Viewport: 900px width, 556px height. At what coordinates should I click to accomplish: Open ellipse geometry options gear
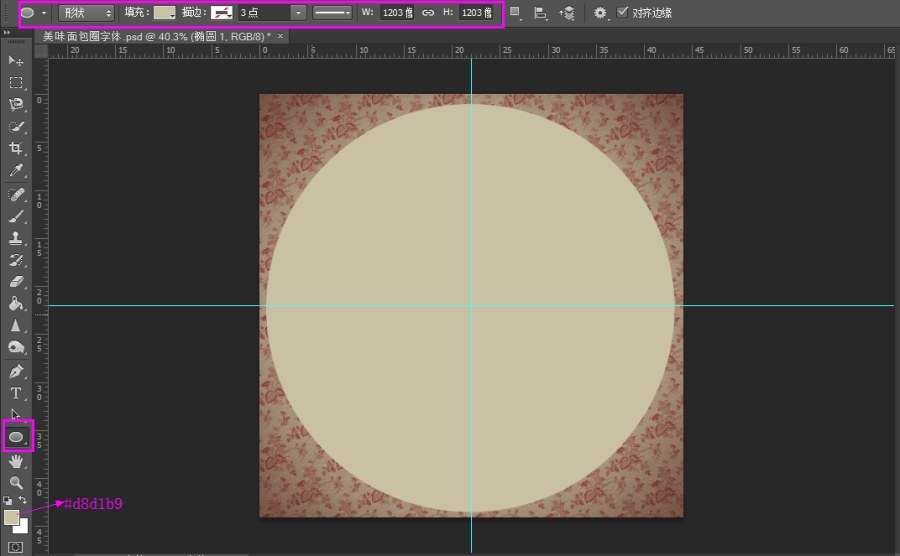(x=600, y=13)
